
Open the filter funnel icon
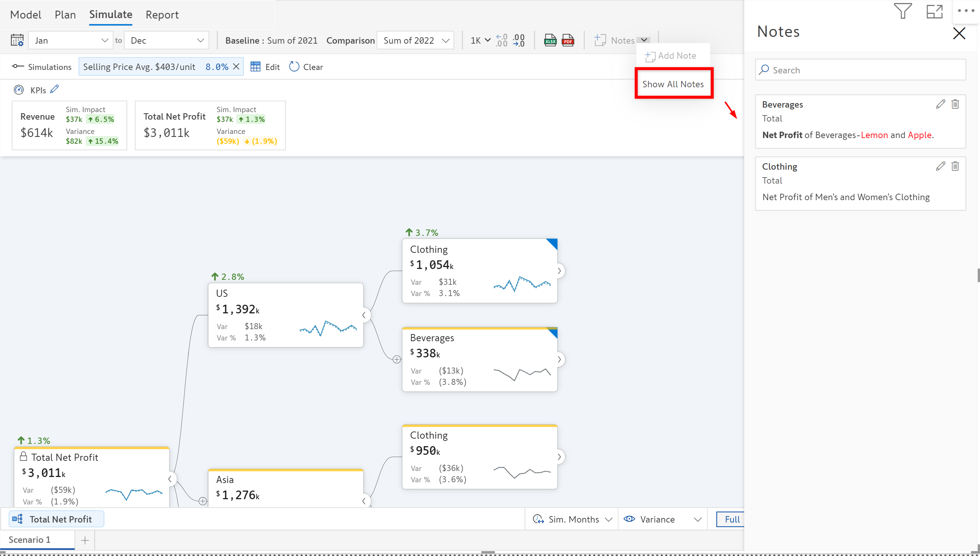tap(903, 11)
